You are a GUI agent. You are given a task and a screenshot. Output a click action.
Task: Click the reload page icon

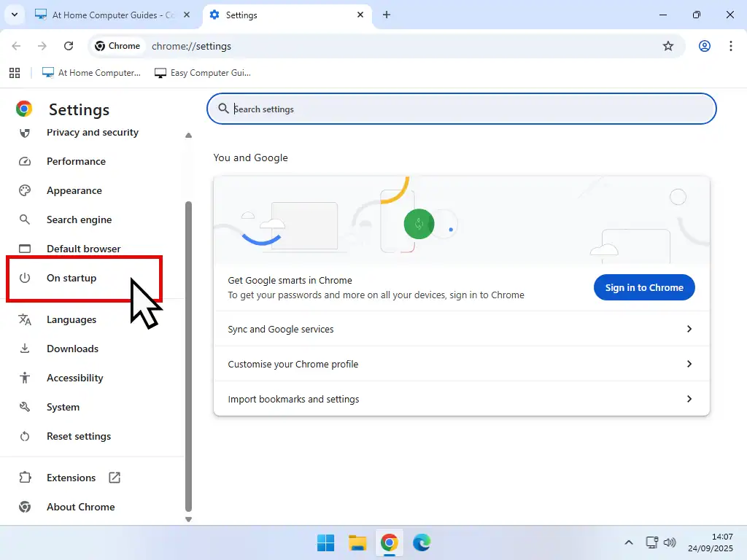click(x=69, y=46)
